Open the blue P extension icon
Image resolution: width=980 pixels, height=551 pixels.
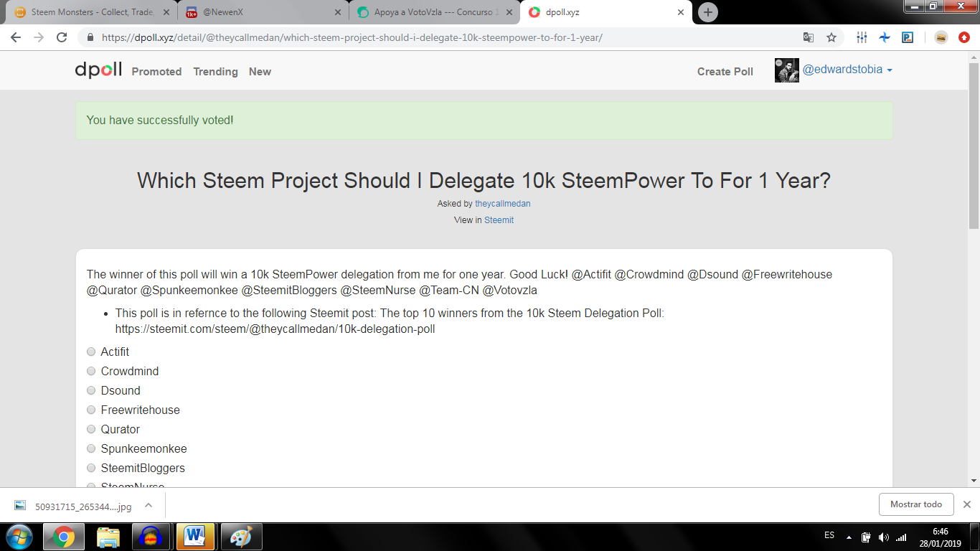pyautogui.click(x=908, y=37)
